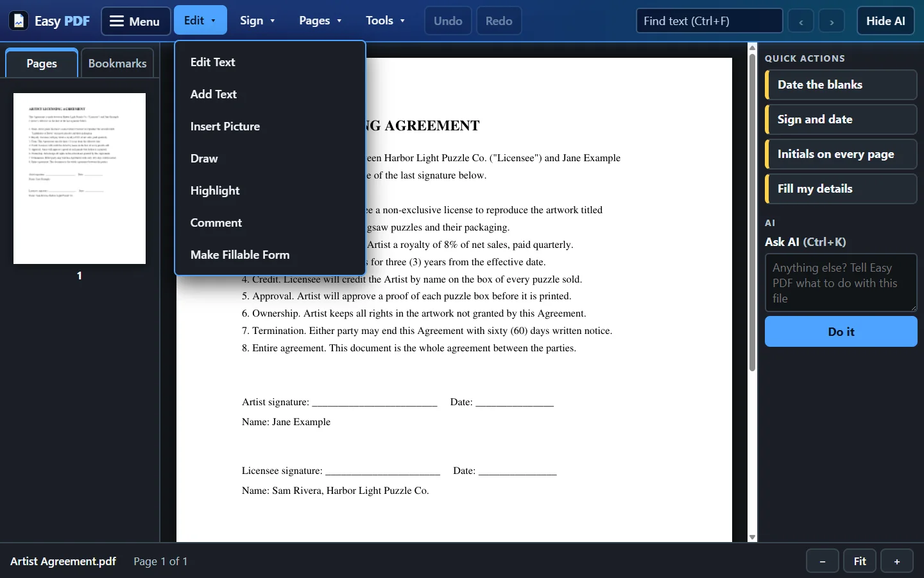Image resolution: width=924 pixels, height=578 pixels.
Task: Run the Sign and date quick action
Action: tap(841, 119)
